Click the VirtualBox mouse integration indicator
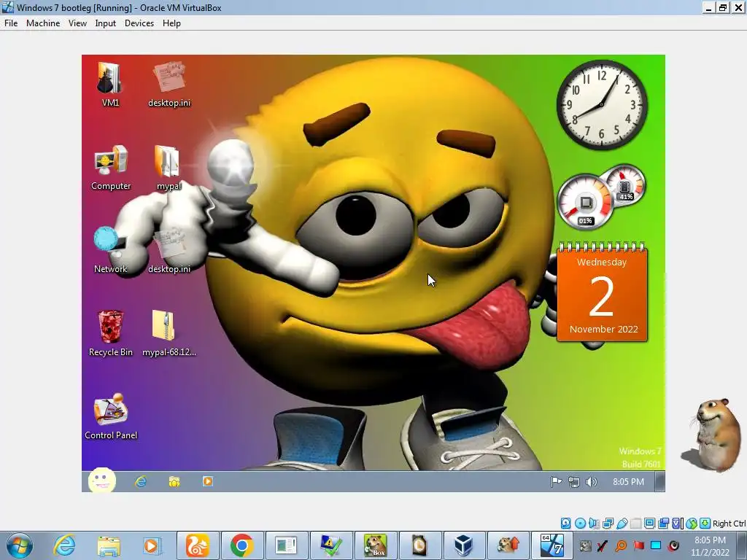This screenshot has width=747, height=560. point(692,524)
